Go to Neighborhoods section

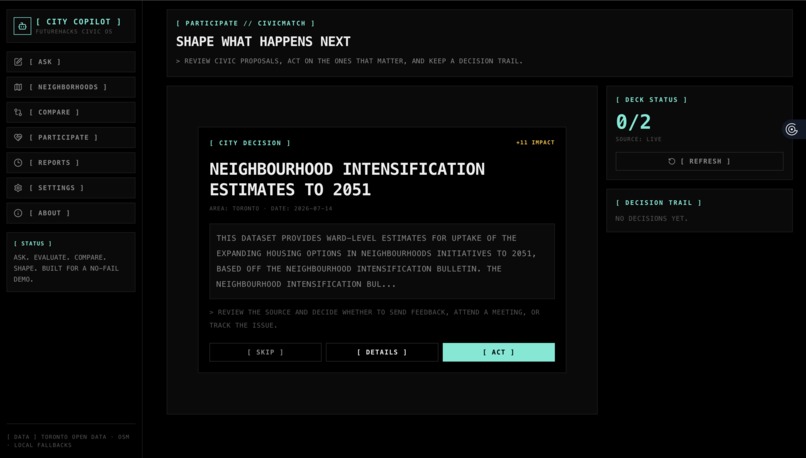(71, 87)
